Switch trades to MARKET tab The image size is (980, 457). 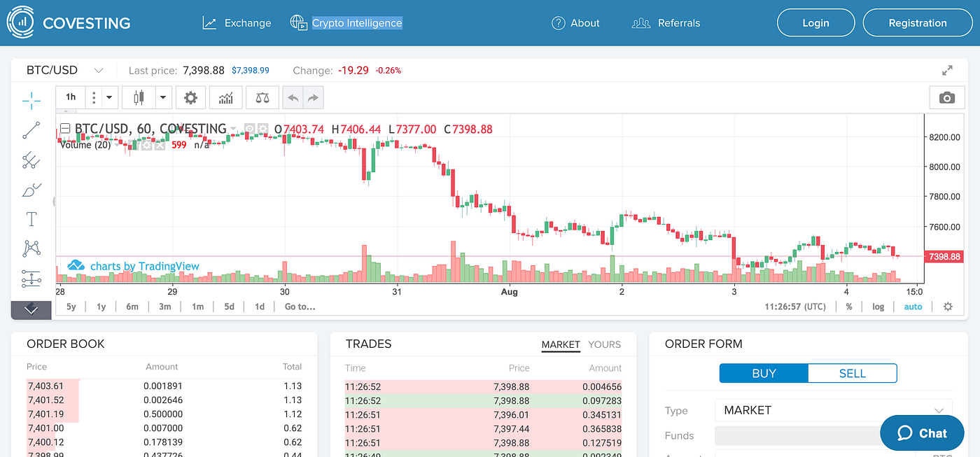(561, 344)
